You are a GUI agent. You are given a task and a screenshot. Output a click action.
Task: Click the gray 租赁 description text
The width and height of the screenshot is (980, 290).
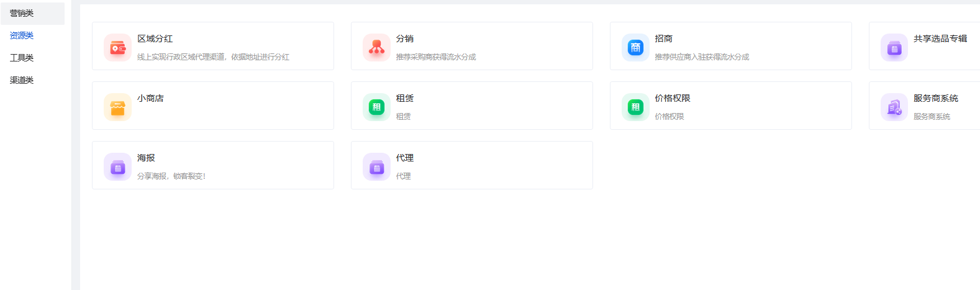click(x=404, y=117)
